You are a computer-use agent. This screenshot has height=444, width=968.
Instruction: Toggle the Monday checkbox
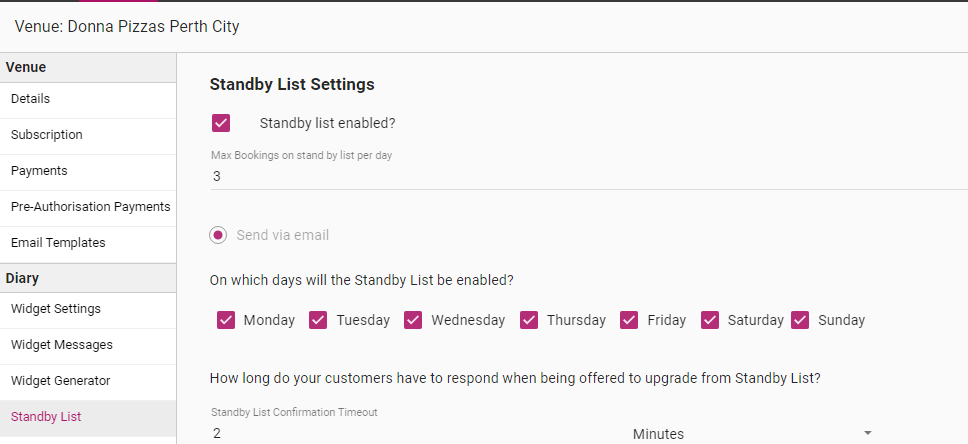[x=226, y=320]
